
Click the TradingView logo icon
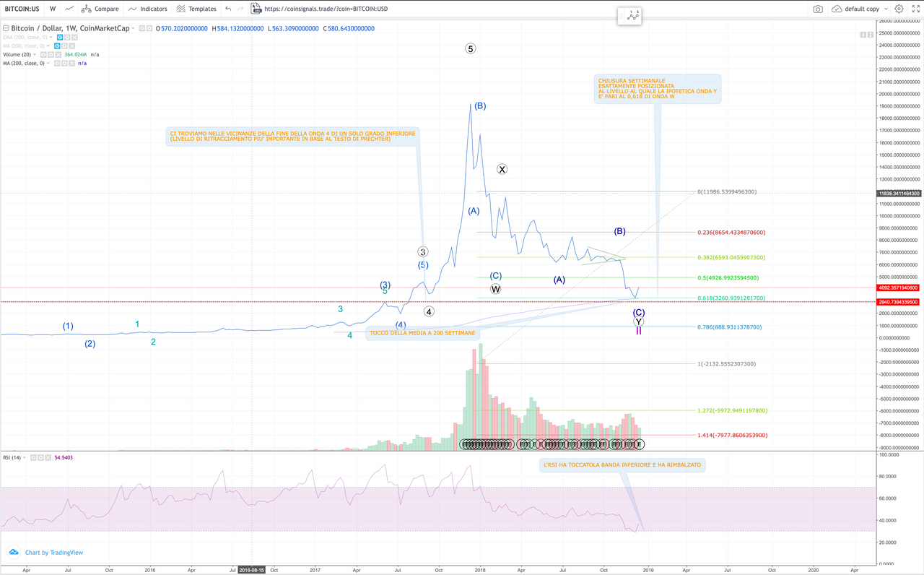(14, 553)
